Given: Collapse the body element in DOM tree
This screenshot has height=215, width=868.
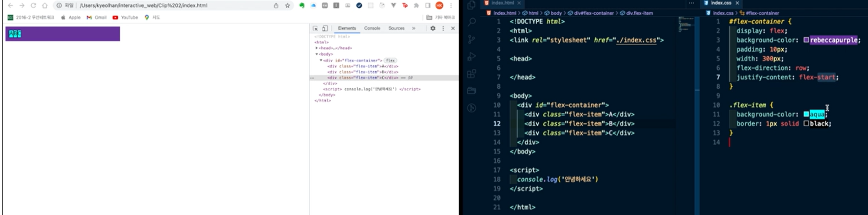Looking at the screenshot, I should click(x=317, y=54).
